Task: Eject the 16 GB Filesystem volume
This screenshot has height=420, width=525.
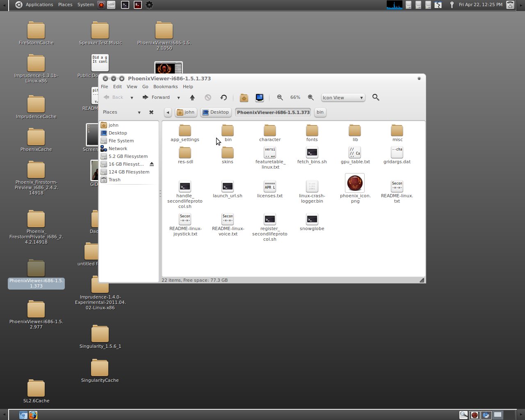Action: point(152,164)
